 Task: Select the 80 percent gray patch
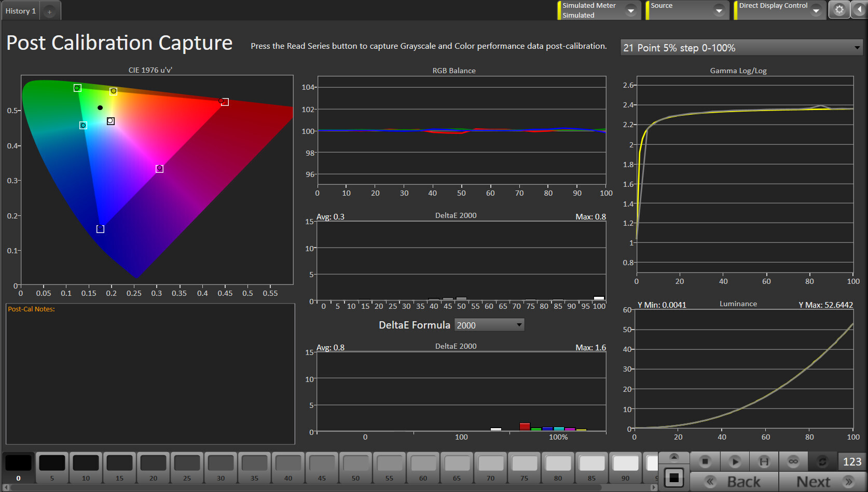558,468
